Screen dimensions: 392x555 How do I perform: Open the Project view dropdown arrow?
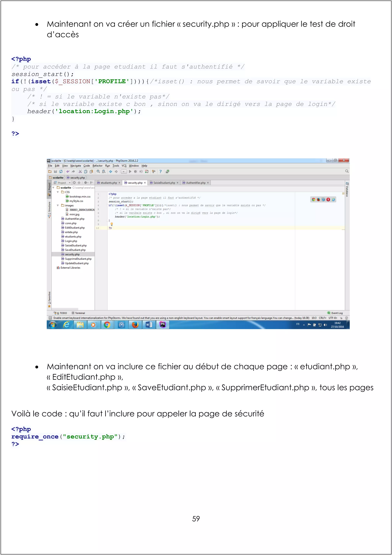click(70, 183)
